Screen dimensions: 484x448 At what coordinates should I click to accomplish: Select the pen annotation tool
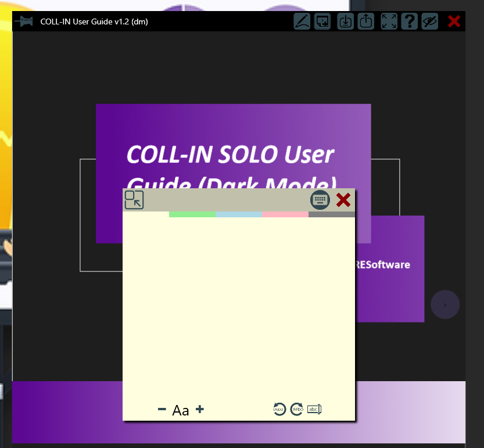pos(302,21)
